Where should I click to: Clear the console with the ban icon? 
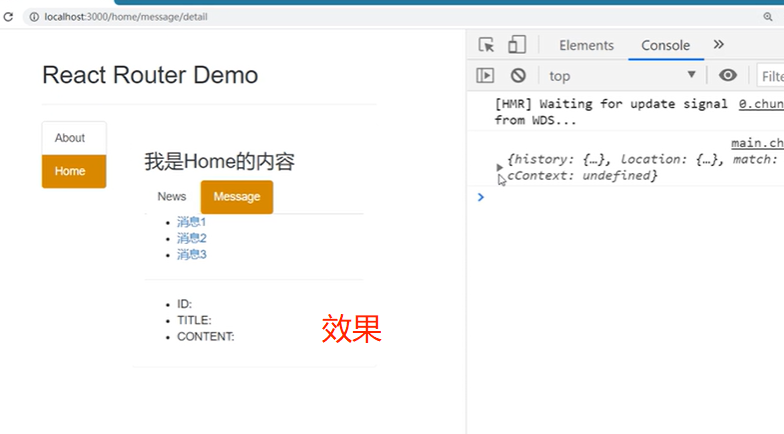coord(518,76)
